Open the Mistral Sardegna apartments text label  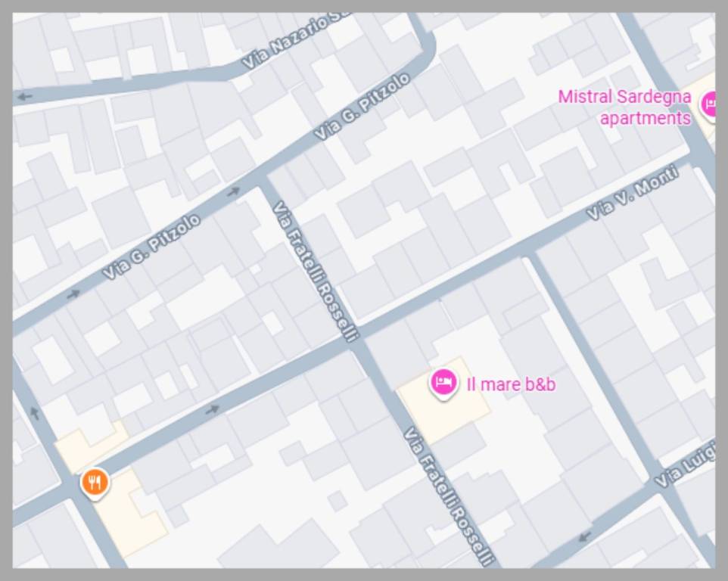click(624, 107)
